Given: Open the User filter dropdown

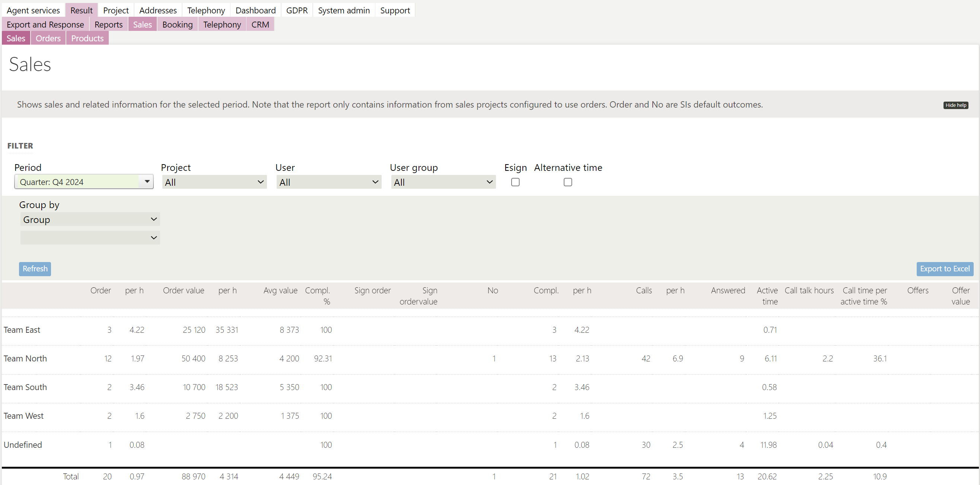Looking at the screenshot, I should point(329,182).
